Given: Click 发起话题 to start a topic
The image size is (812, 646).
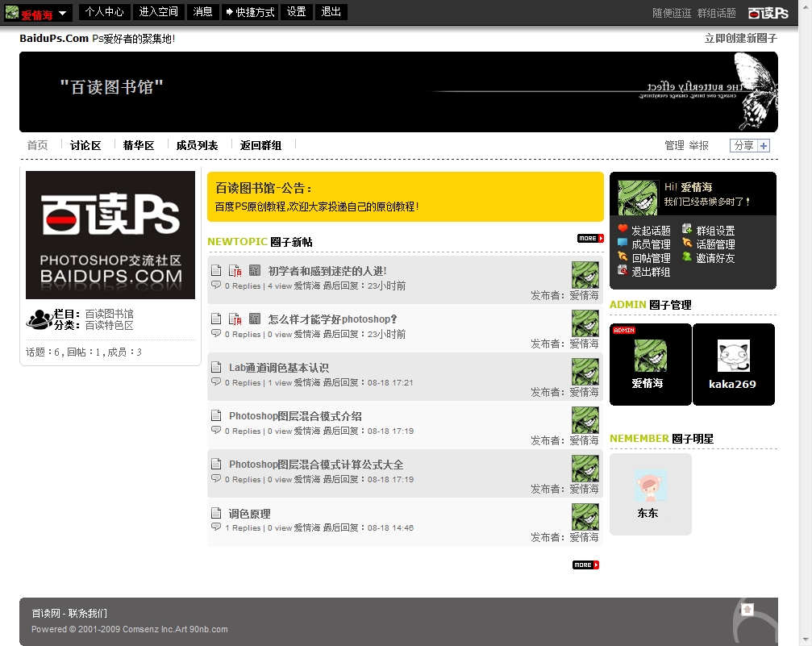Looking at the screenshot, I should click(651, 231).
